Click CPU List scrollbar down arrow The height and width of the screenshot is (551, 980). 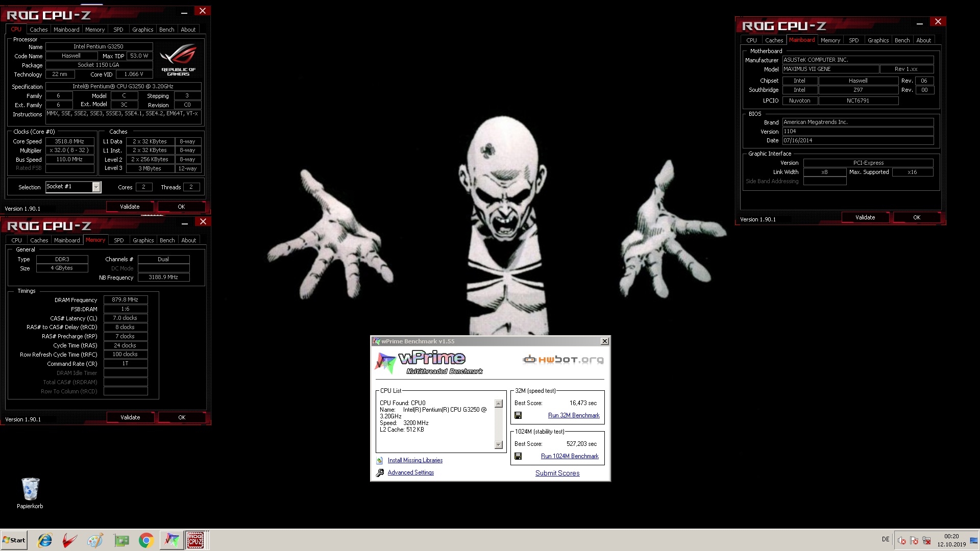(499, 445)
